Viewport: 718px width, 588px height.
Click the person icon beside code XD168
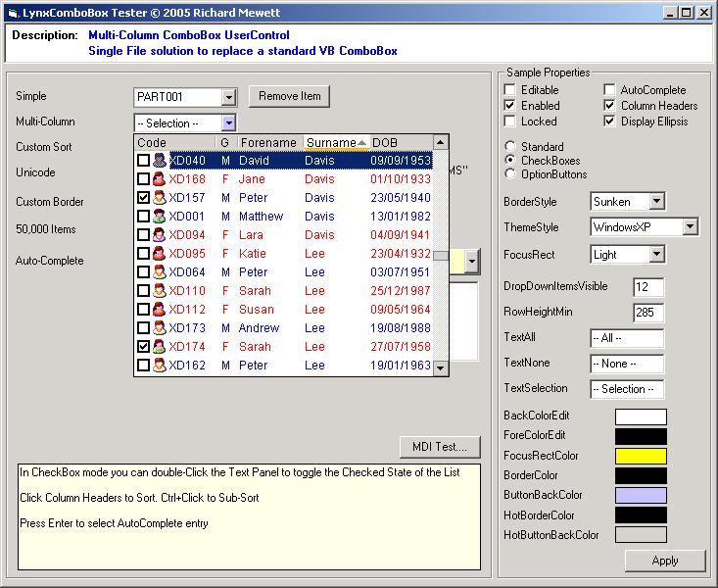point(159,179)
